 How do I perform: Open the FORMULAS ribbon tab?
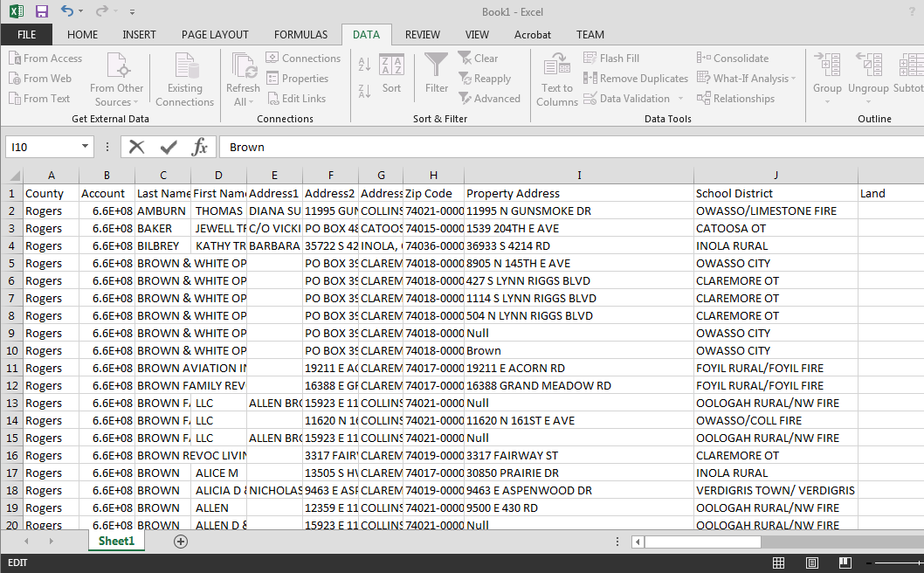point(300,35)
